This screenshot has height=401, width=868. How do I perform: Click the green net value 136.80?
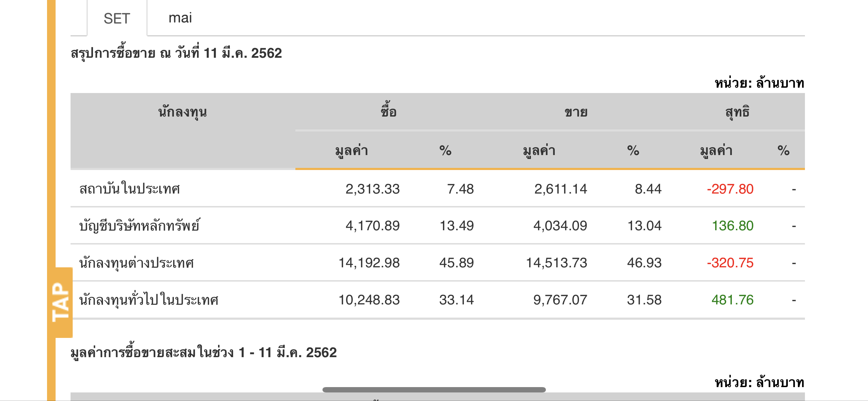[732, 226]
